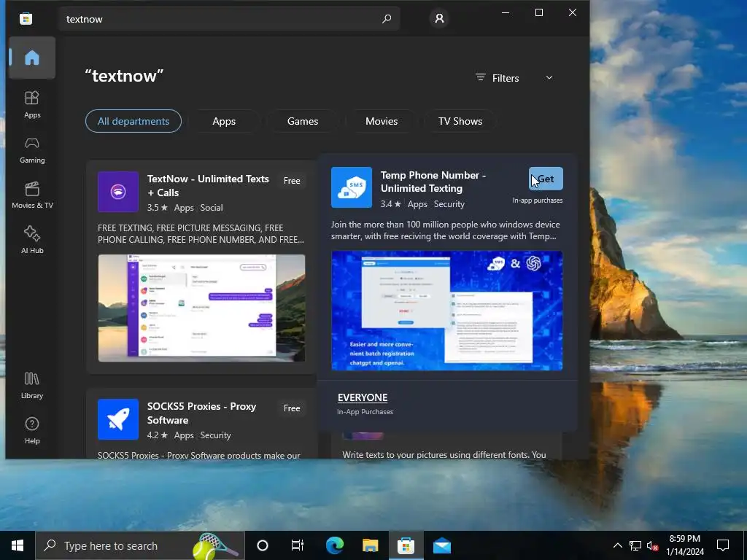The height and width of the screenshot is (560, 747).
Task: Click the SOCKS5 Proxies rocket icon
Action: coord(118,419)
